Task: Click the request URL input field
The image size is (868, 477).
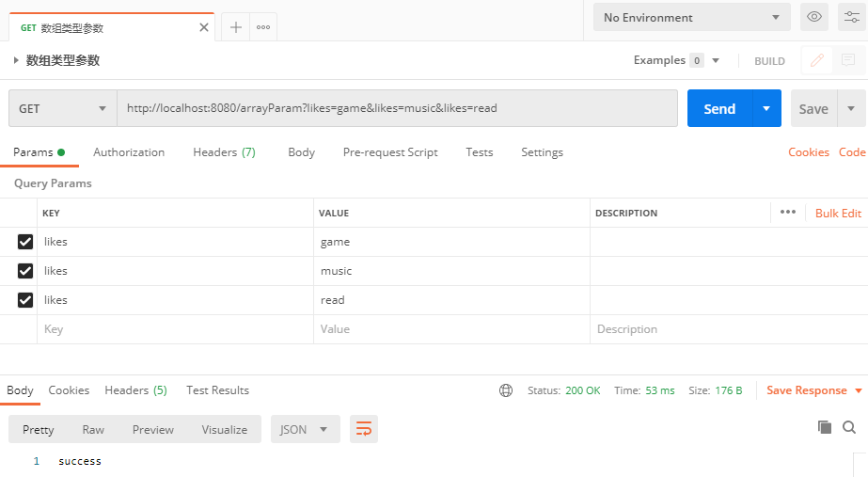Action: [395, 108]
